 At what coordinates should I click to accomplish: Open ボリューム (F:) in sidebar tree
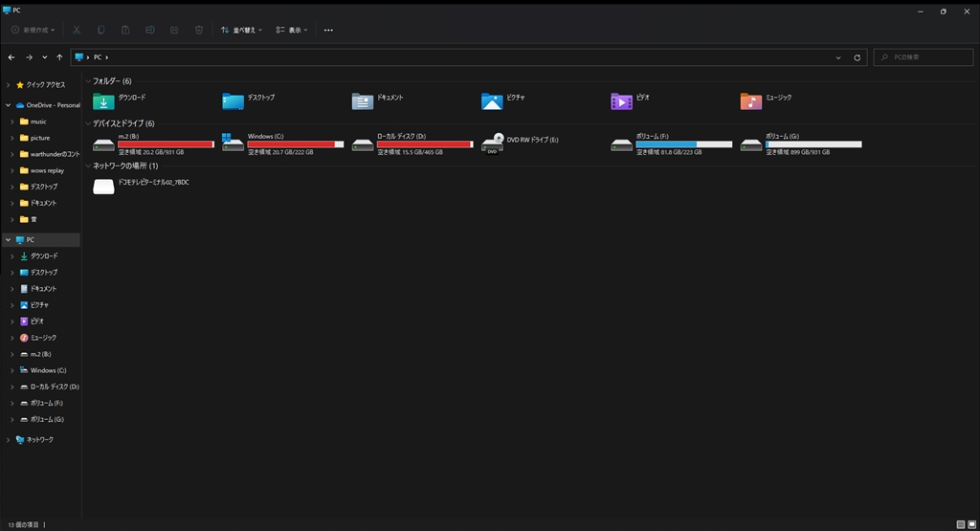41,403
